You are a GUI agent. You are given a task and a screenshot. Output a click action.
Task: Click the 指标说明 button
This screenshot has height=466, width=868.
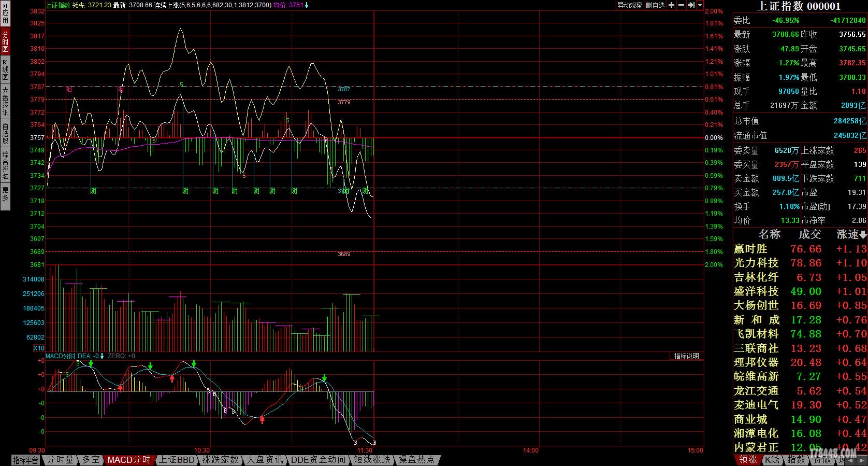(x=686, y=356)
